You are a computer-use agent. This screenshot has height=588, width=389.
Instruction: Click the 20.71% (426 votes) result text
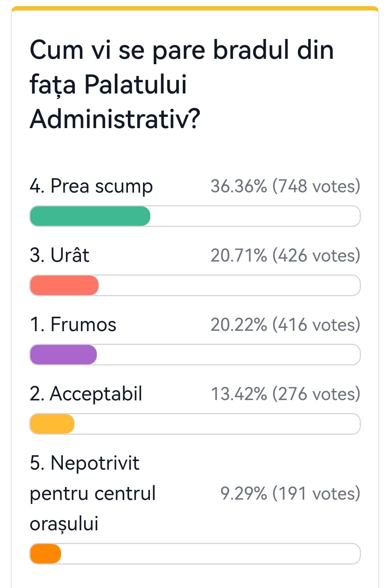click(x=285, y=255)
